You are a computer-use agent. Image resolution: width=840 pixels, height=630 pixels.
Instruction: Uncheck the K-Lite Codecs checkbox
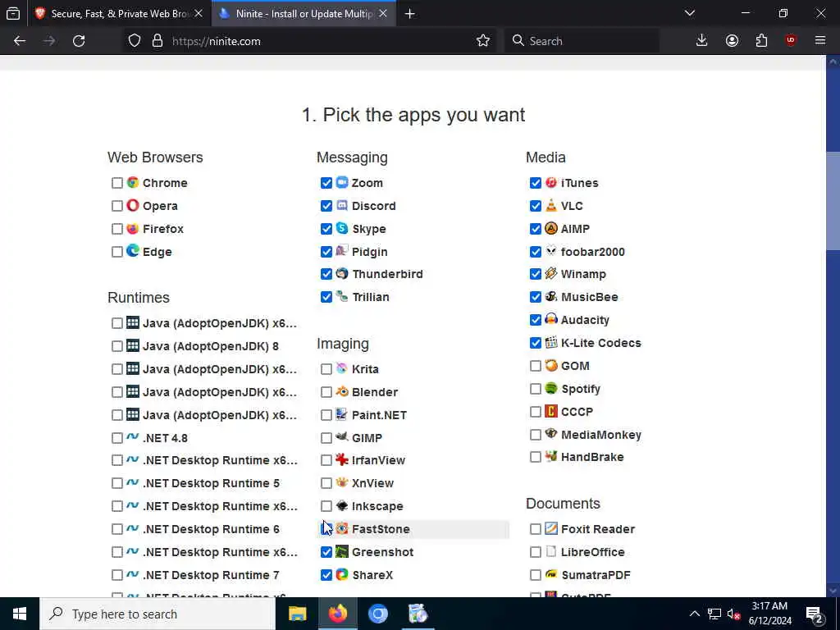[x=536, y=343]
